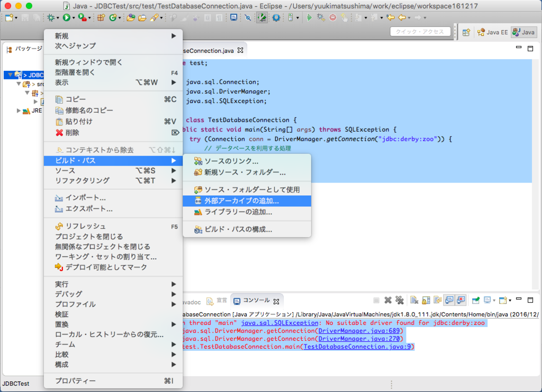Viewport: 542px width, 392px height.
Task: Click the Open Type folder icon
Action: [131, 17]
